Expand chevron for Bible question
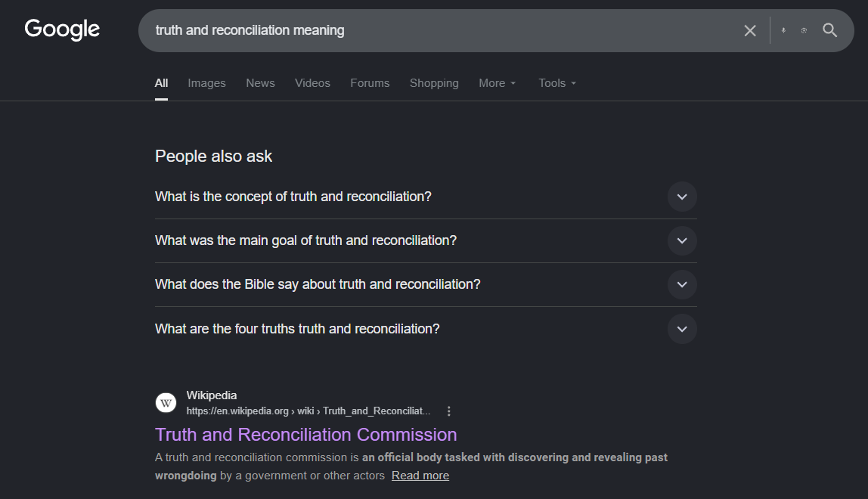 coord(682,285)
